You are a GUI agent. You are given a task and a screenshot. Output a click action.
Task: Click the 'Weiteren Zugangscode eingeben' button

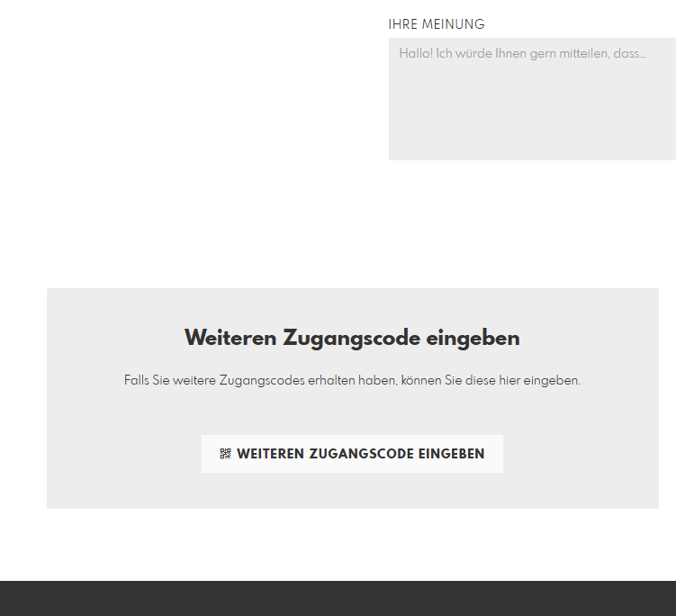(x=352, y=454)
